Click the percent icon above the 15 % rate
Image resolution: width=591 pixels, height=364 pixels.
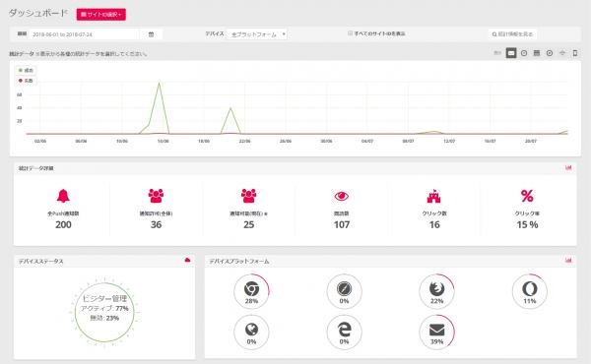point(527,196)
